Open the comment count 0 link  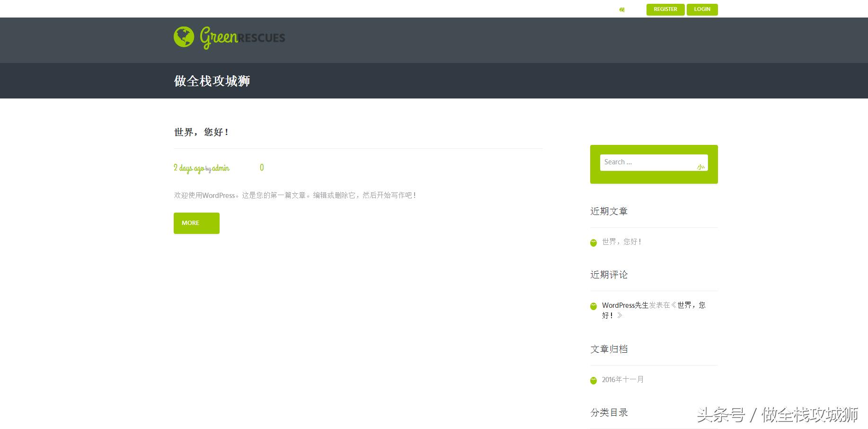pyautogui.click(x=262, y=168)
